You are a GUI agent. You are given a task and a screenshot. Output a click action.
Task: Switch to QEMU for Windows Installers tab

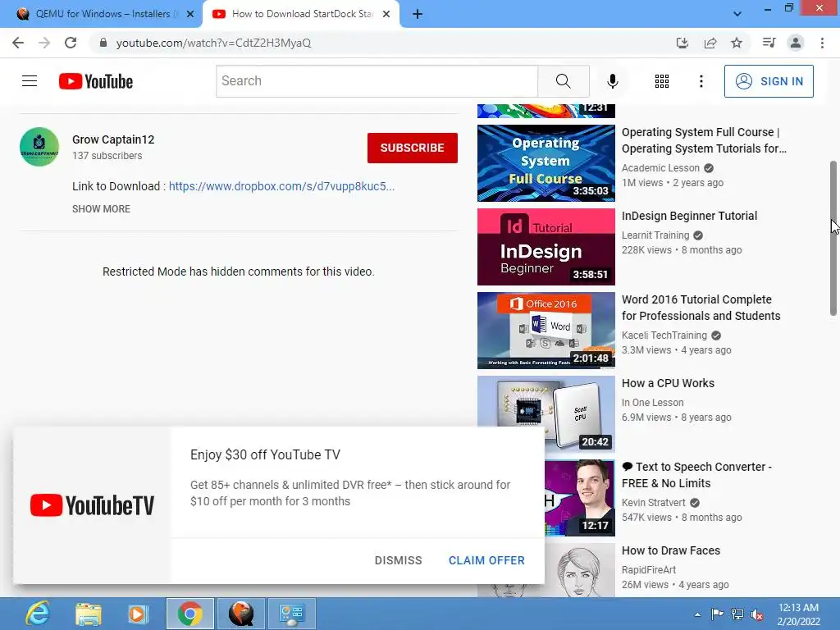[101, 14]
